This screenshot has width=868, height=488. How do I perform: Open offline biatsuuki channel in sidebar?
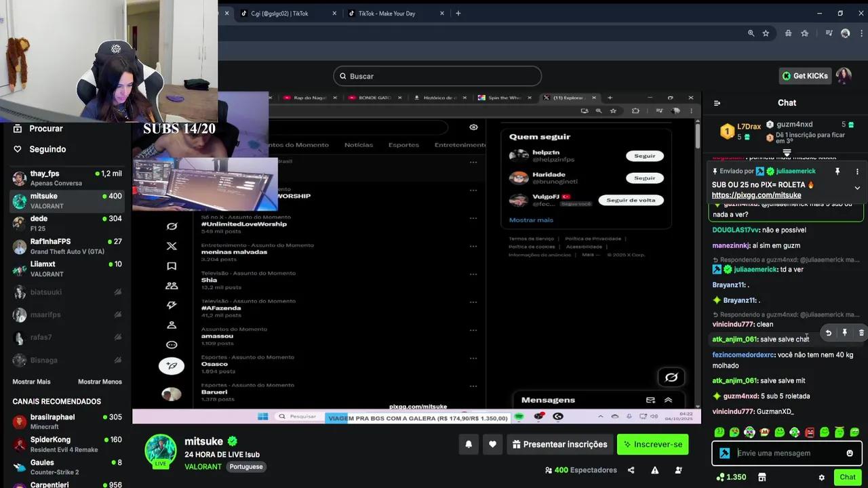tap(66, 292)
